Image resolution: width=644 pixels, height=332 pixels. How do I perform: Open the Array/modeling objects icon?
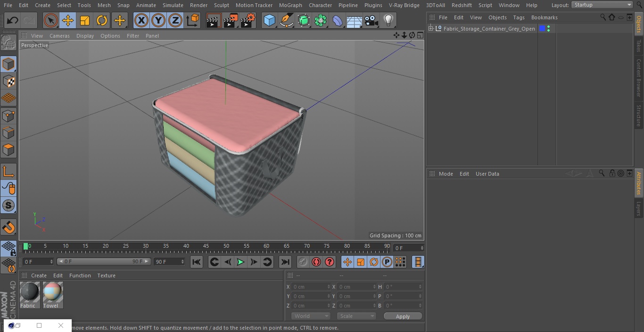click(x=321, y=20)
